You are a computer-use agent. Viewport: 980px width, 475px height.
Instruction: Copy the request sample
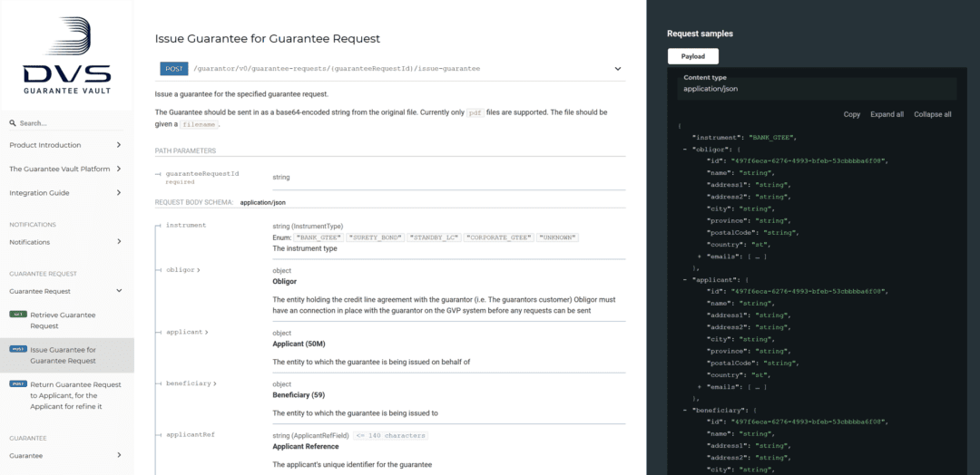tap(851, 114)
